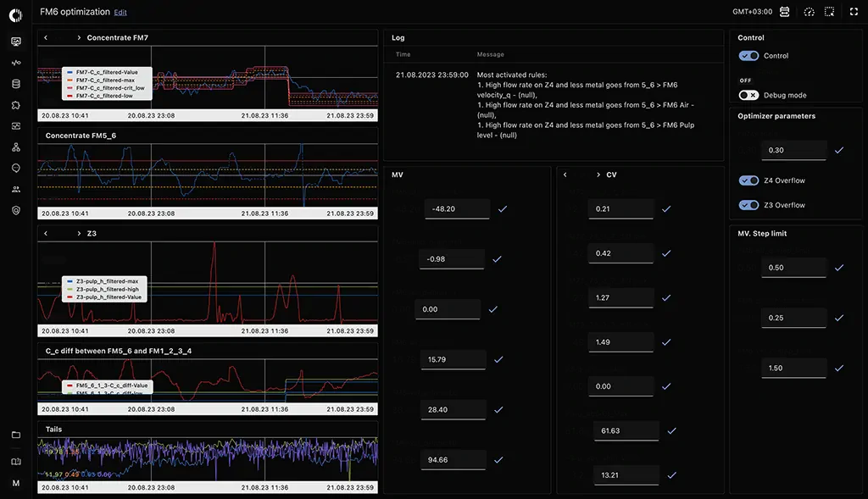The height and width of the screenshot is (499, 868).
Task: Click the settings gear icon in the sidebar
Action: [14, 104]
